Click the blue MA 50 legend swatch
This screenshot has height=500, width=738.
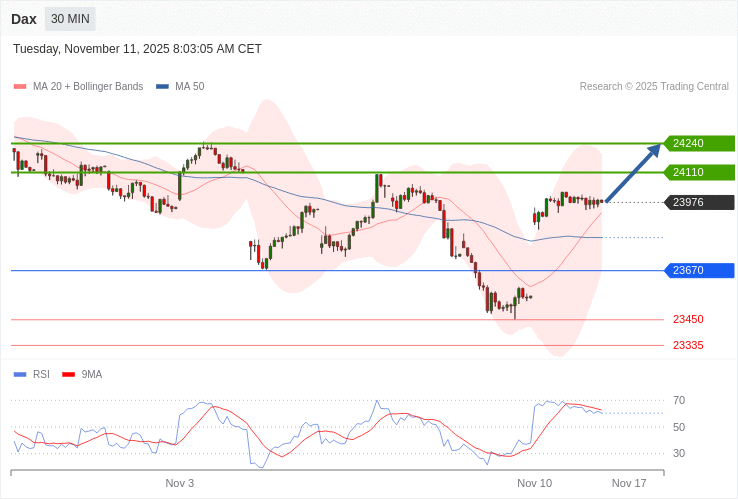(x=162, y=87)
